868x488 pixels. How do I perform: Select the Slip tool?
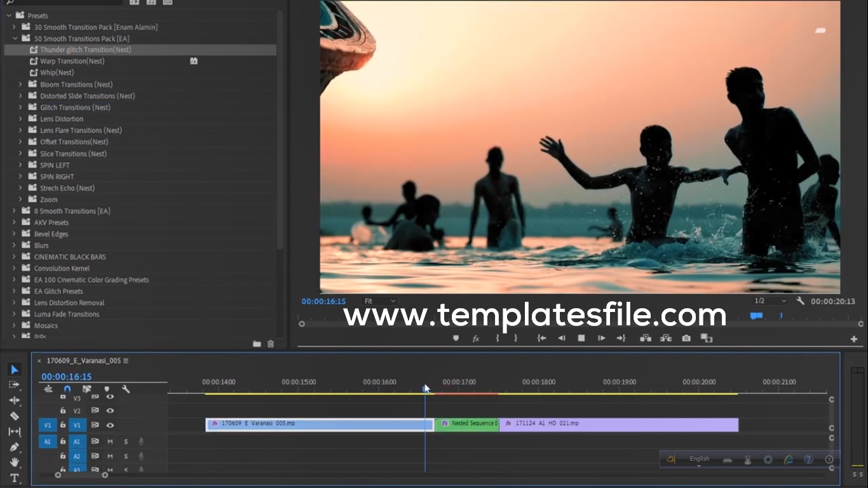coord(15,431)
